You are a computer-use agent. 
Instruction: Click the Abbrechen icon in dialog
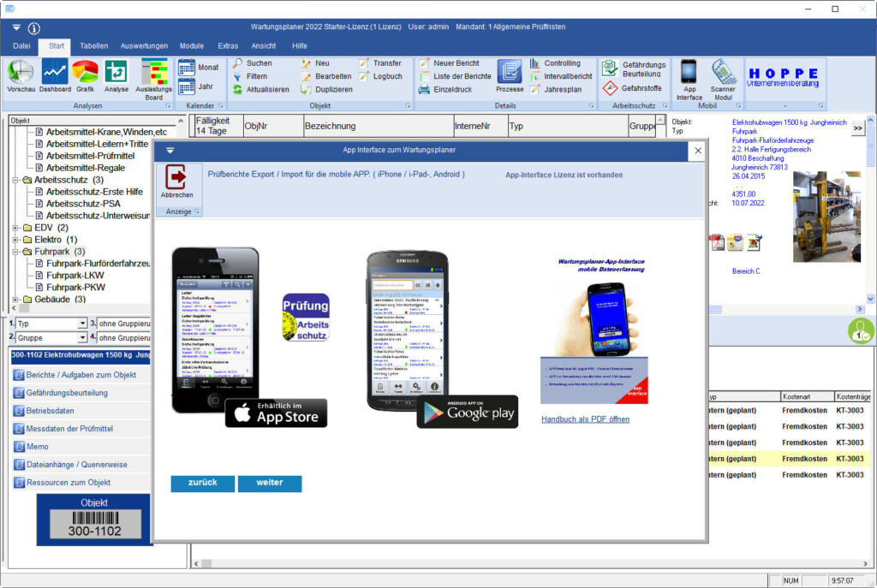[177, 181]
